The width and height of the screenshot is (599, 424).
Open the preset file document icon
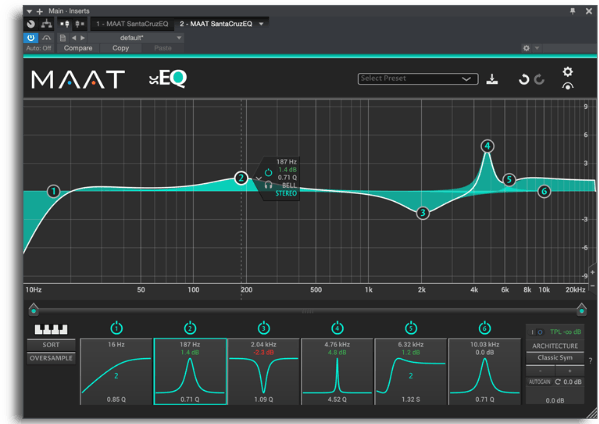(x=63, y=38)
